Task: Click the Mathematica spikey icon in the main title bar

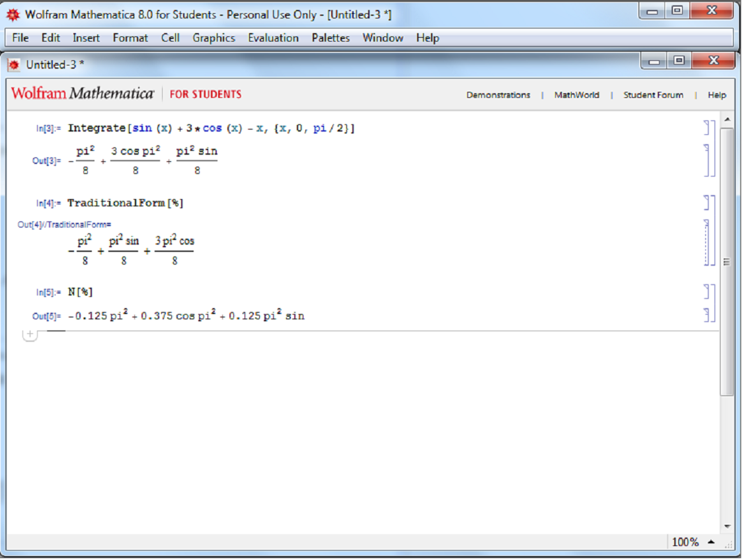Action: click(x=15, y=15)
